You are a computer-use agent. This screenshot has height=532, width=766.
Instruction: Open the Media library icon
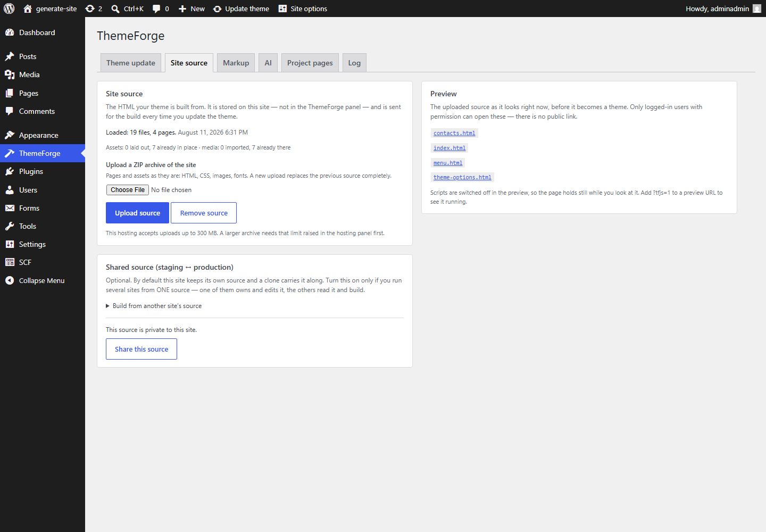(x=10, y=74)
